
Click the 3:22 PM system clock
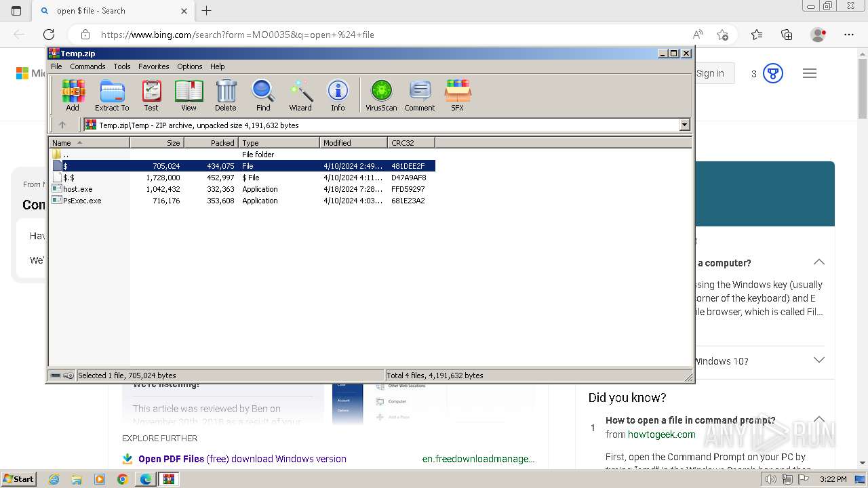pos(833,479)
